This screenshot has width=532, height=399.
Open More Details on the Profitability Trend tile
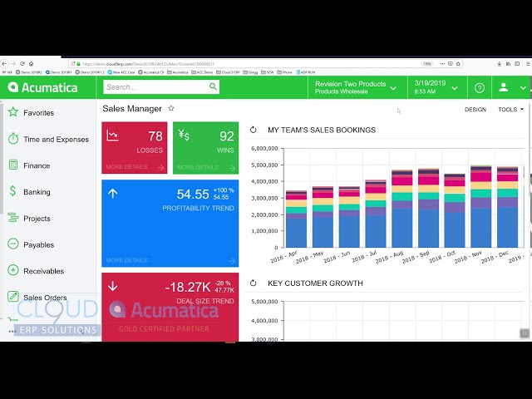(x=170, y=260)
